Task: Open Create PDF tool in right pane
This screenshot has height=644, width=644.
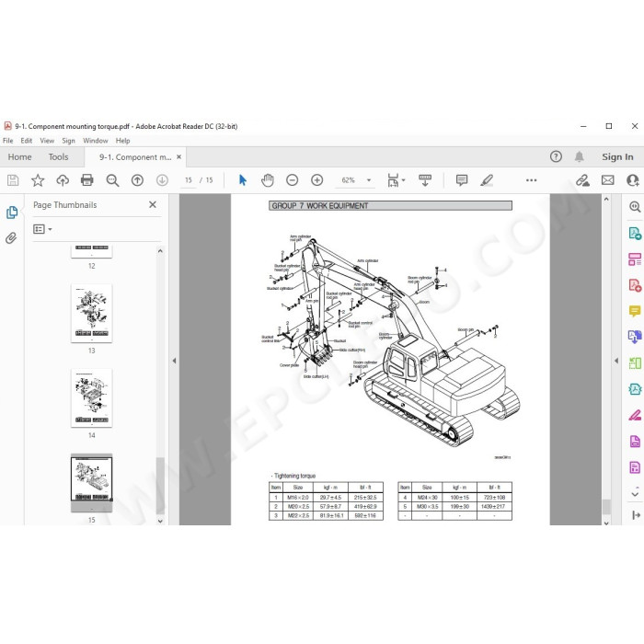Action: [x=635, y=285]
